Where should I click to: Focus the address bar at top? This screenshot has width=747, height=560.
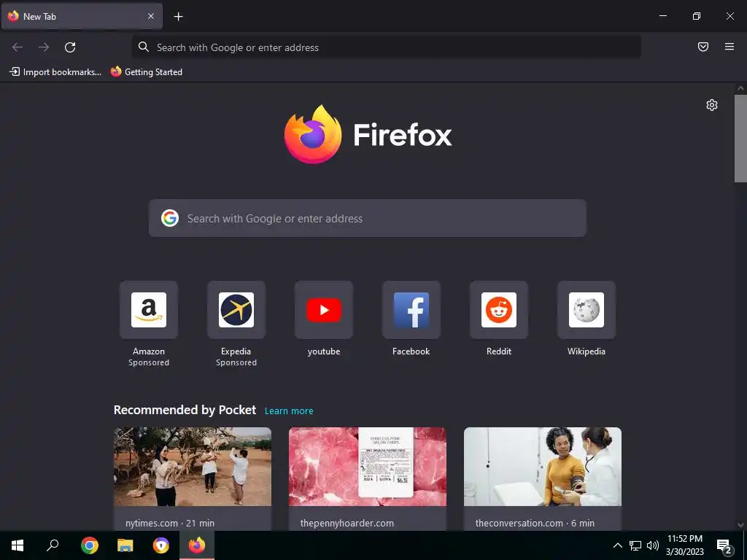[387, 47]
